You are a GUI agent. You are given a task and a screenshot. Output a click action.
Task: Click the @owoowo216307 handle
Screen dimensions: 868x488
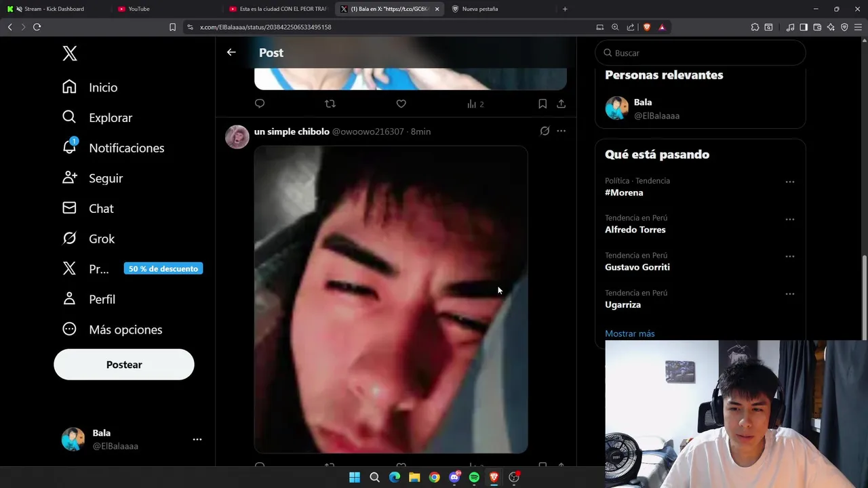point(368,131)
